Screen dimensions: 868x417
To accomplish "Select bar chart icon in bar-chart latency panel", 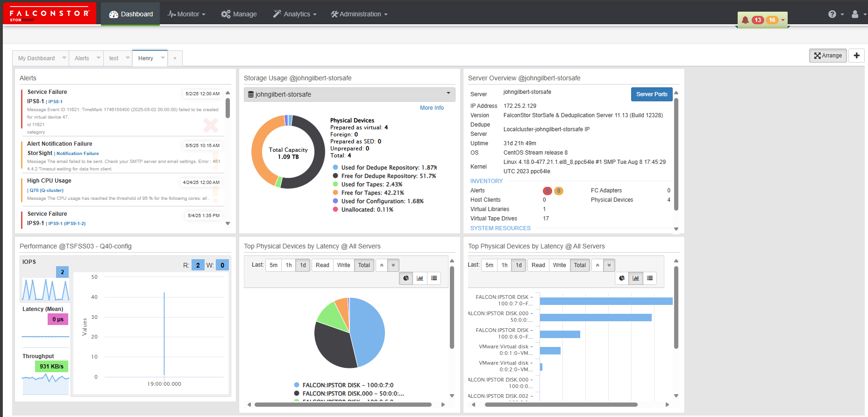I will pos(636,278).
